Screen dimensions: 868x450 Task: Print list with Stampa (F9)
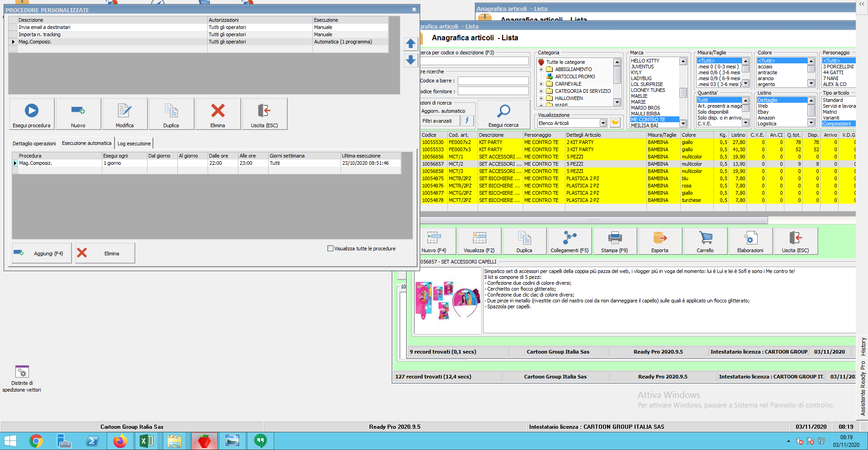click(615, 241)
